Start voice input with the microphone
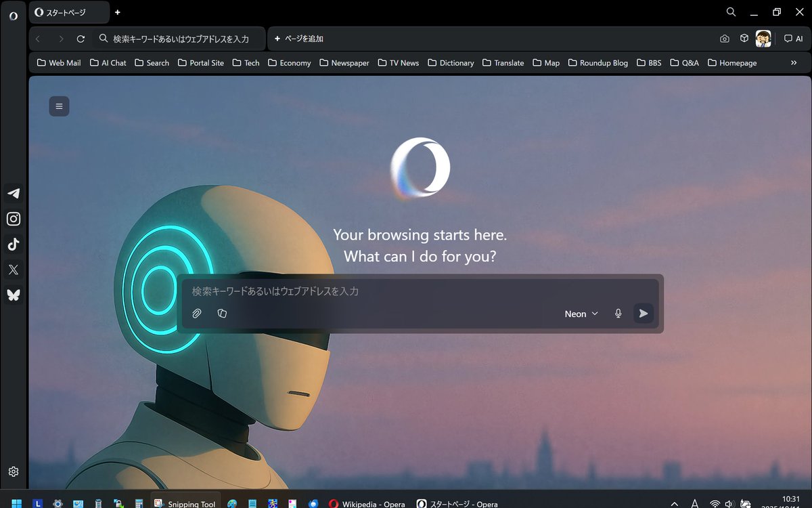The height and width of the screenshot is (508, 812). click(618, 314)
